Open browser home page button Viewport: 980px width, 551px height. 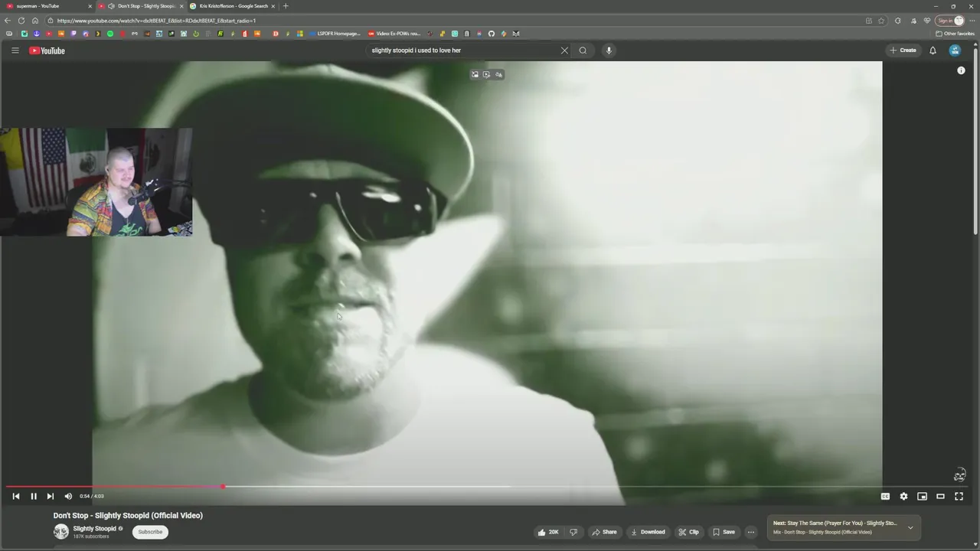tap(35, 21)
